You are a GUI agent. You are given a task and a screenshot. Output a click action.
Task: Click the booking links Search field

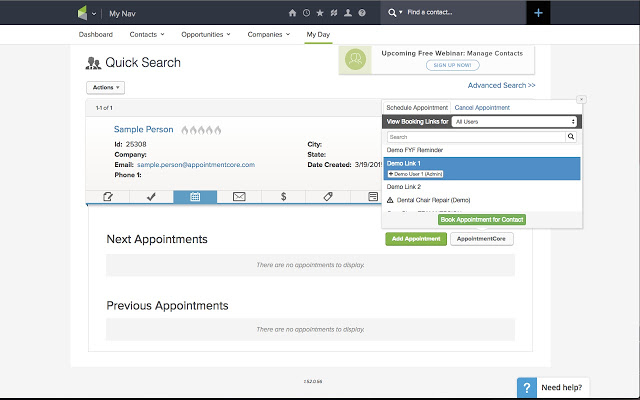(476, 137)
